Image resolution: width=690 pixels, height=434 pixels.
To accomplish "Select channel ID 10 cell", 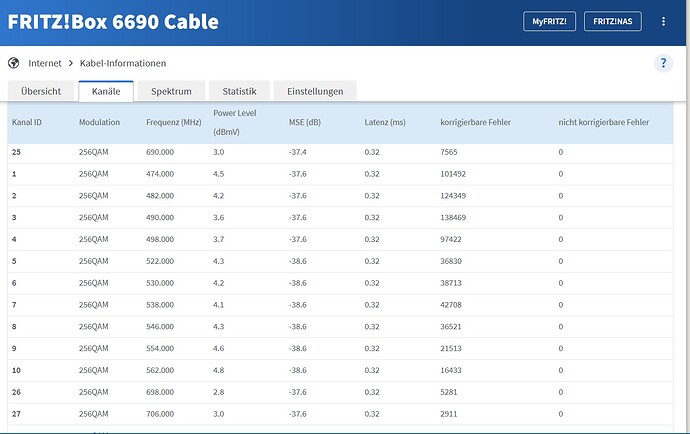I will coord(16,371).
